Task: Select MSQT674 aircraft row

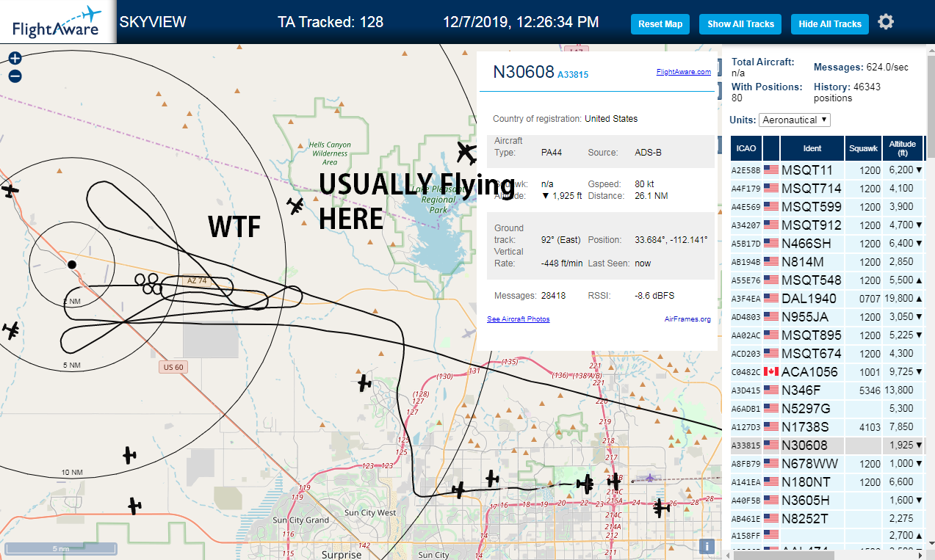Action: click(x=828, y=353)
